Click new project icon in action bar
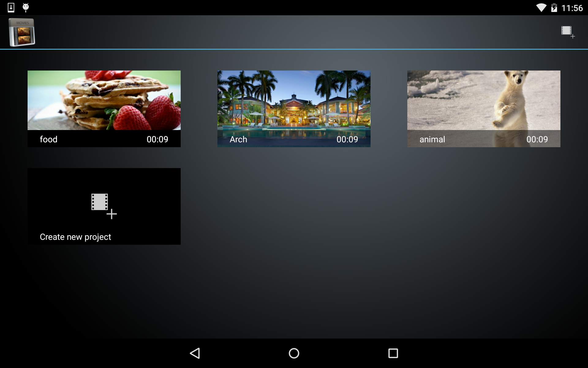The width and height of the screenshot is (588, 368). pyautogui.click(x=567, y=32)
